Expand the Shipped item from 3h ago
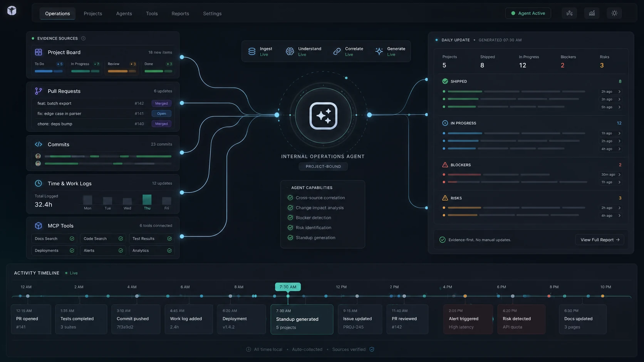Viewport: 644px width, 362px height. pyautogui.click(x=619, y=99)
